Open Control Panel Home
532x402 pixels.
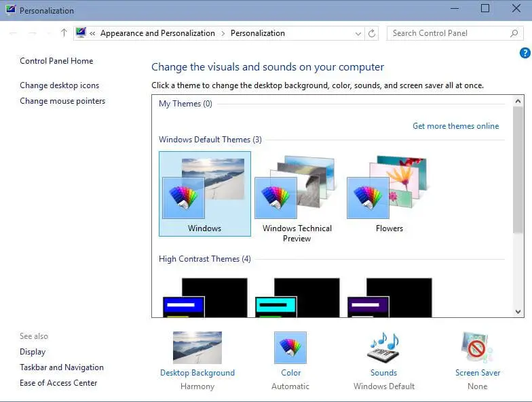click(x=56, y=61)
